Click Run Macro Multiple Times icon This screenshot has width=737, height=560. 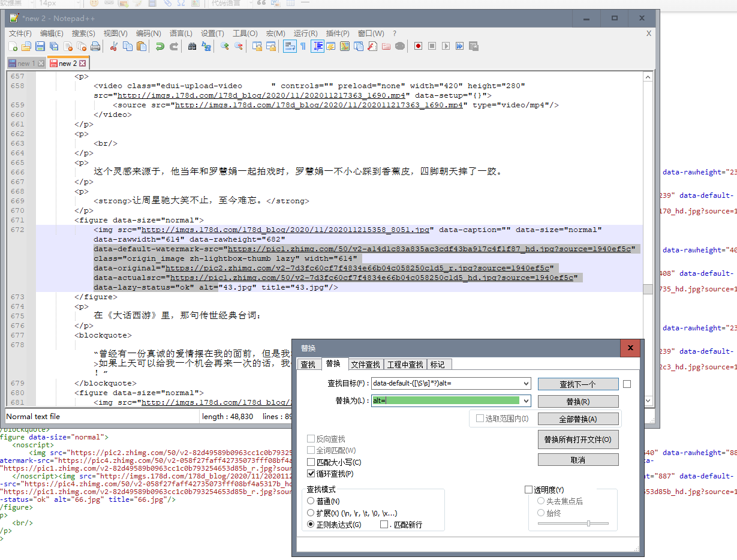459,46
